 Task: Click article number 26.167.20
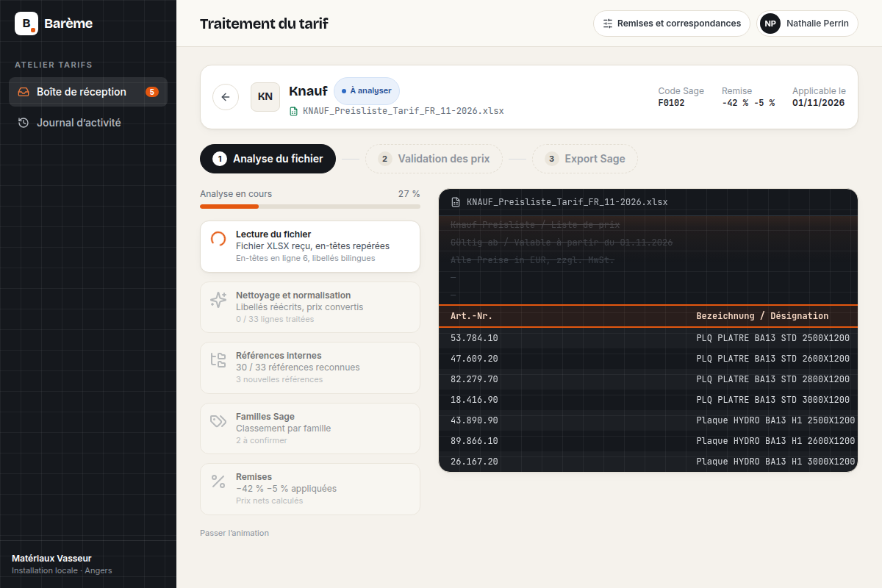[x=474, y=462]
